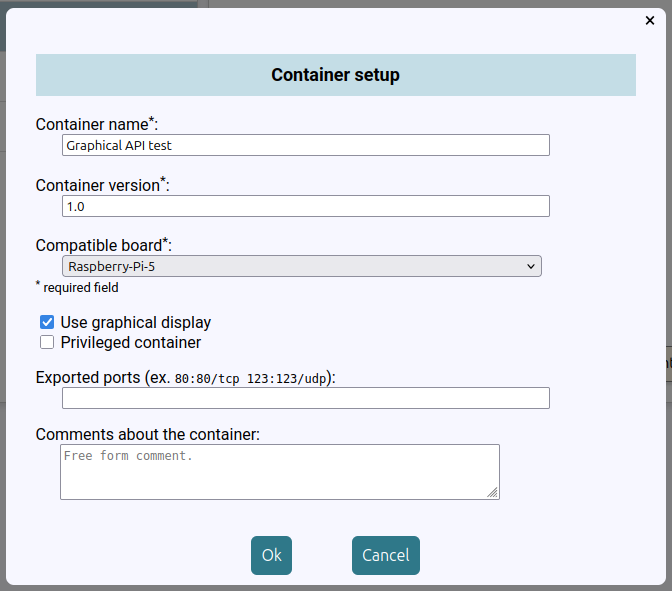
Task: Focus the Exported ports input field
Action: point(306,398)
